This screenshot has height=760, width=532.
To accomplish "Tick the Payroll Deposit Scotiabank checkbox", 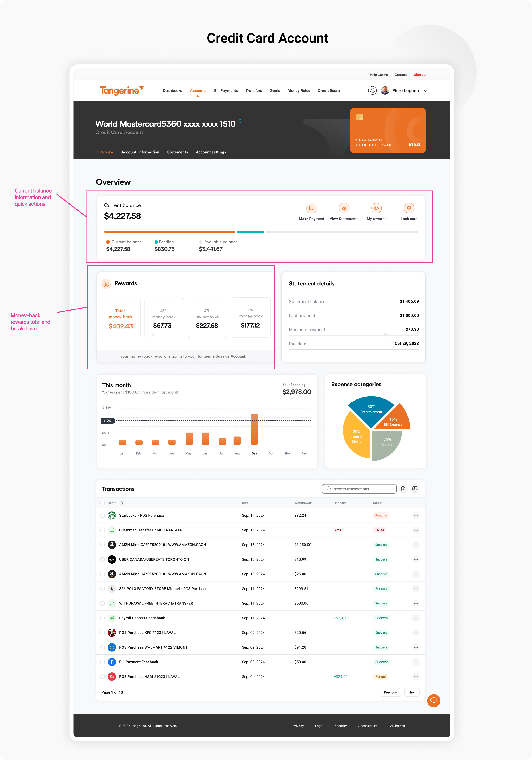I will (103, 618).
